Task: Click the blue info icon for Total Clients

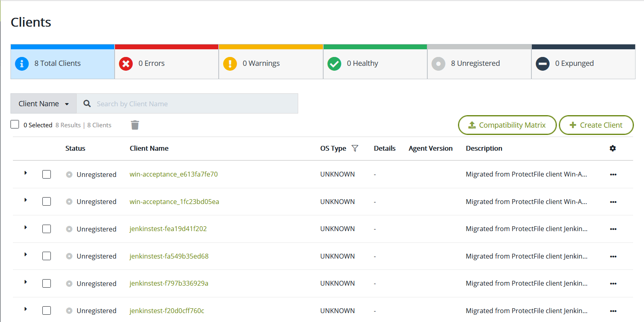Action: 22,64
